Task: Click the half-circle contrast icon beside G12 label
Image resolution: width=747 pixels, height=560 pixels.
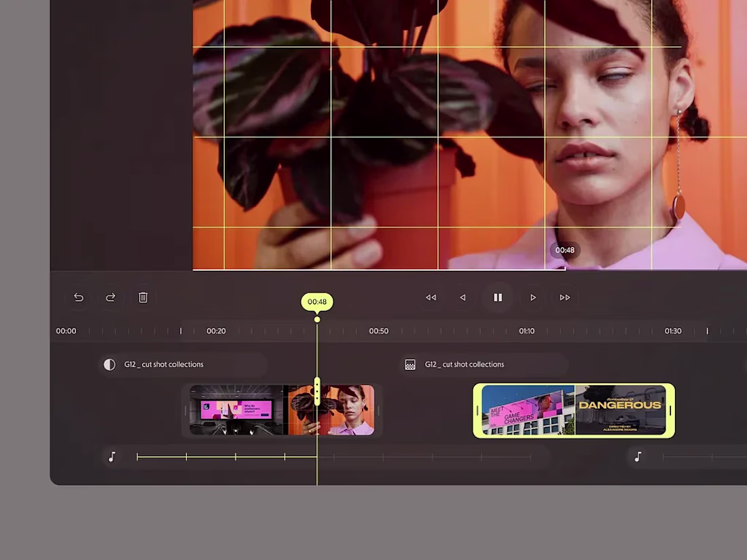Action: click(x=109, y=365)
